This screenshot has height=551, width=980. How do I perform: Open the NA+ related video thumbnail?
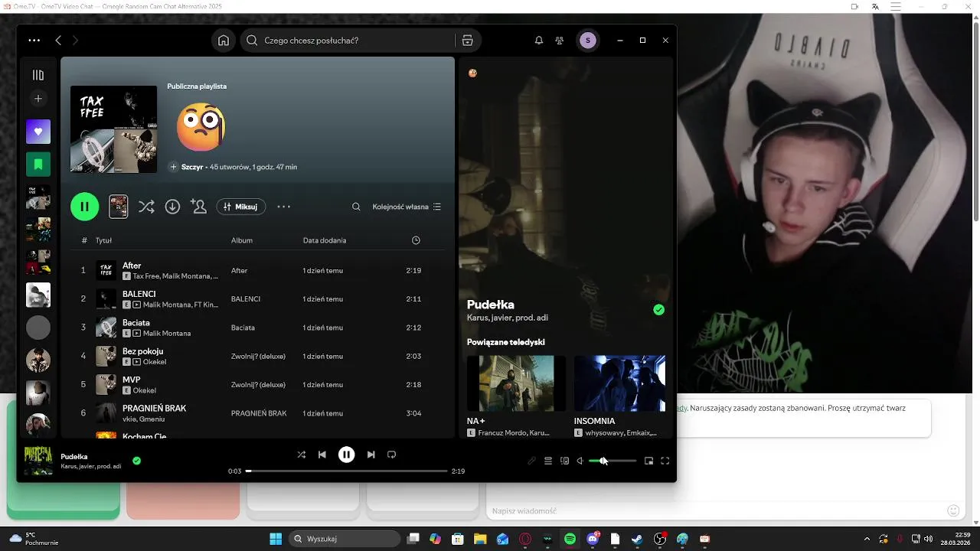click(516, 383)
